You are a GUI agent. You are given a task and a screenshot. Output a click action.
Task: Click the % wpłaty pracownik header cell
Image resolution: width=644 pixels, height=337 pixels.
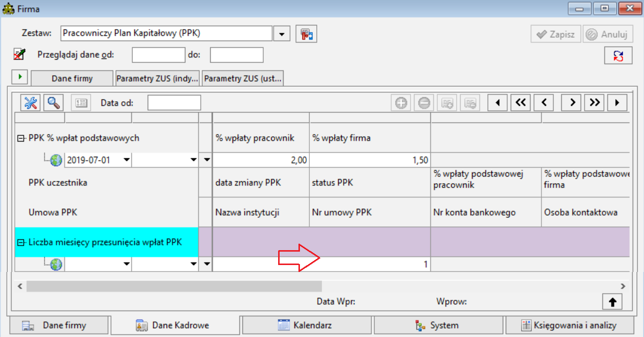(261, 138)
